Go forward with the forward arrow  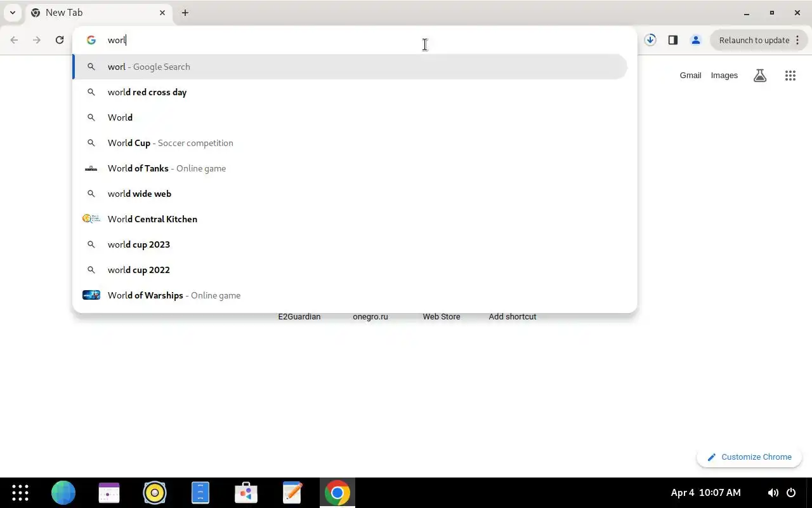click(x=37, y=40)
